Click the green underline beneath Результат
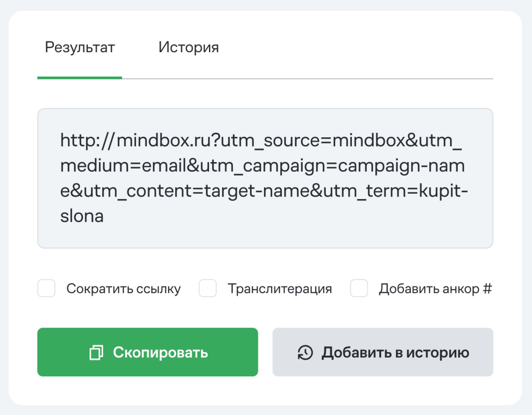The image size is (532, 415). (80, 78)
